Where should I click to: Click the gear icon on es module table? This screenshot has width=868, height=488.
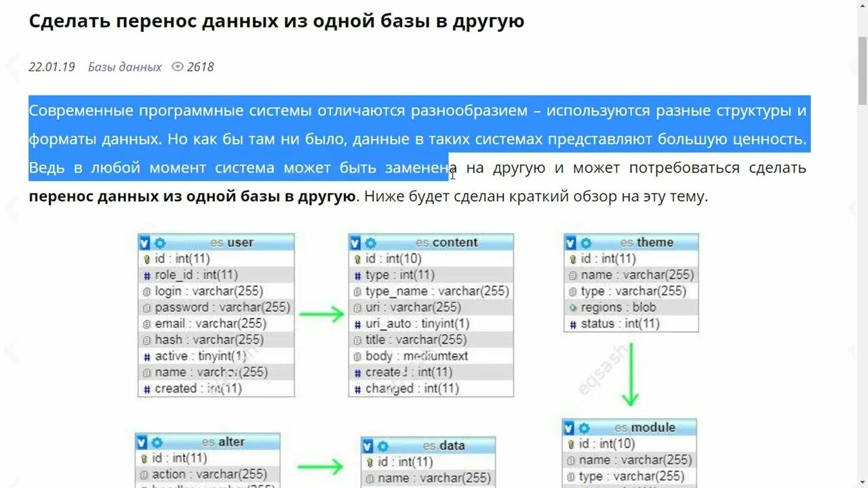(582, 428)
